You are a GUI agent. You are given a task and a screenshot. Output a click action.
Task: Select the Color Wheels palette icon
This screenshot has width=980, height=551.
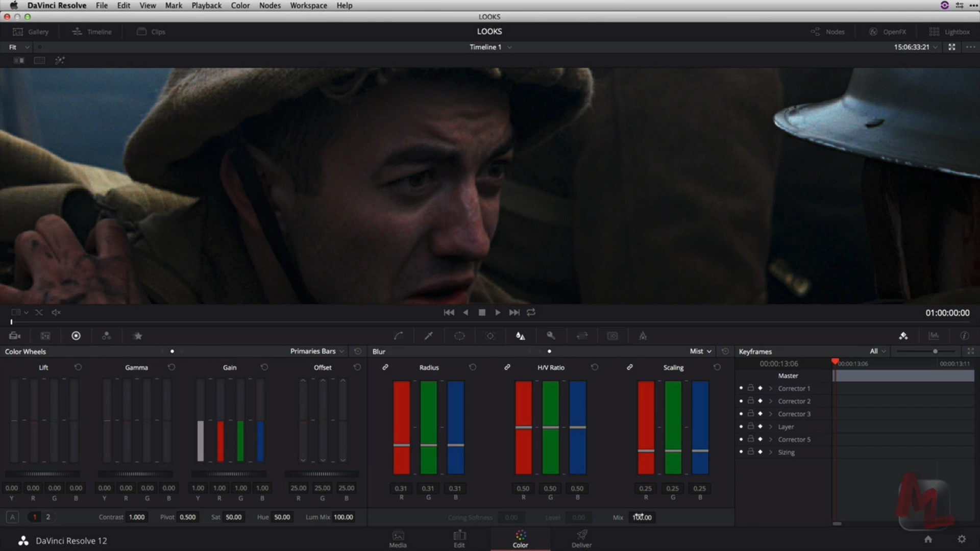pos(76,336)
